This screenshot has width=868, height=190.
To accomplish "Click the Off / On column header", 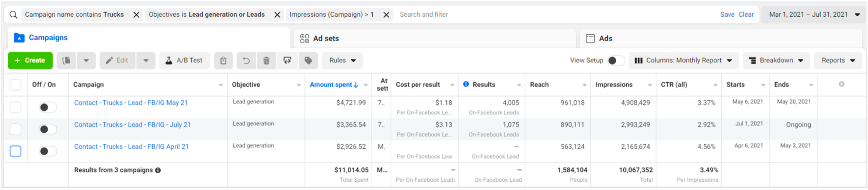I will 44,85.
